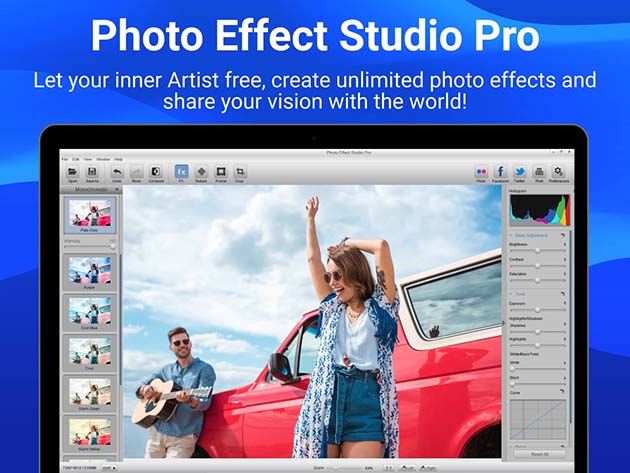The height and width of the screenshot is (473, 630).
Task: Open the Texture tool
Action: (x=201, y=172)
